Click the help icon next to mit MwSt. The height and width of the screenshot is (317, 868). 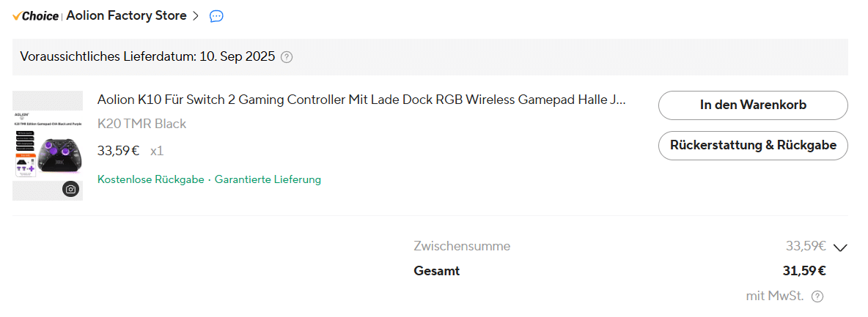pyautogui.click(x=817, y=297)
